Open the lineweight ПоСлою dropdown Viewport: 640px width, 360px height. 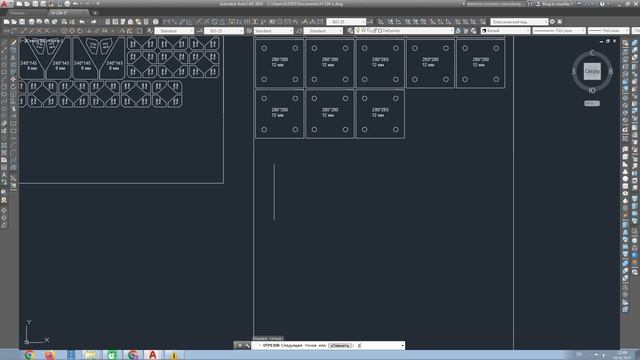pyautogui.click(x=608, y=31)
